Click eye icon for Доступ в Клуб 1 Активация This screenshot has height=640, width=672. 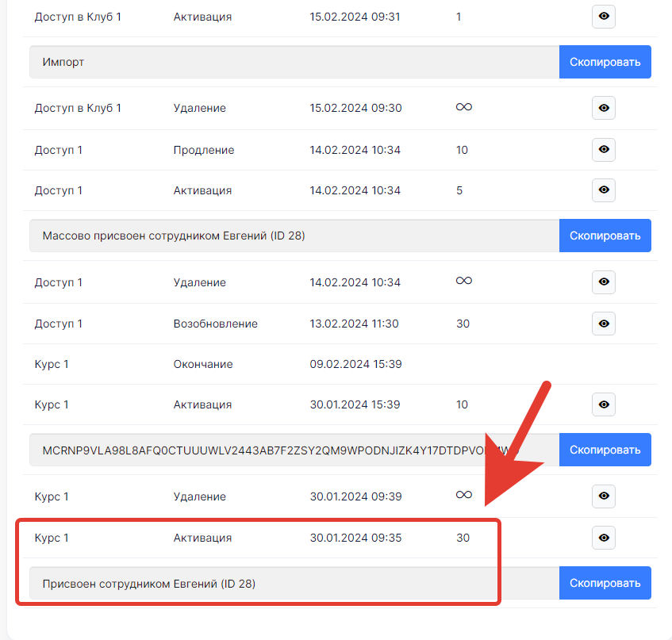tap(604, 17)
